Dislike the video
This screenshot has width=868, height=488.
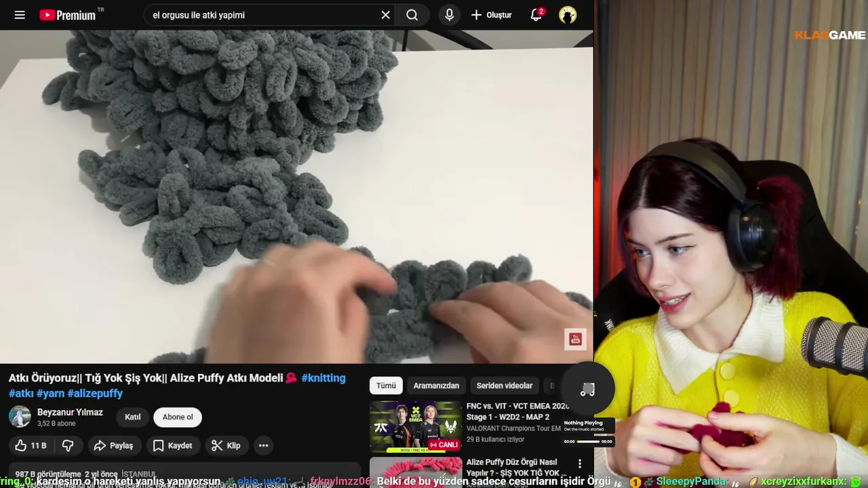point(68,445)
